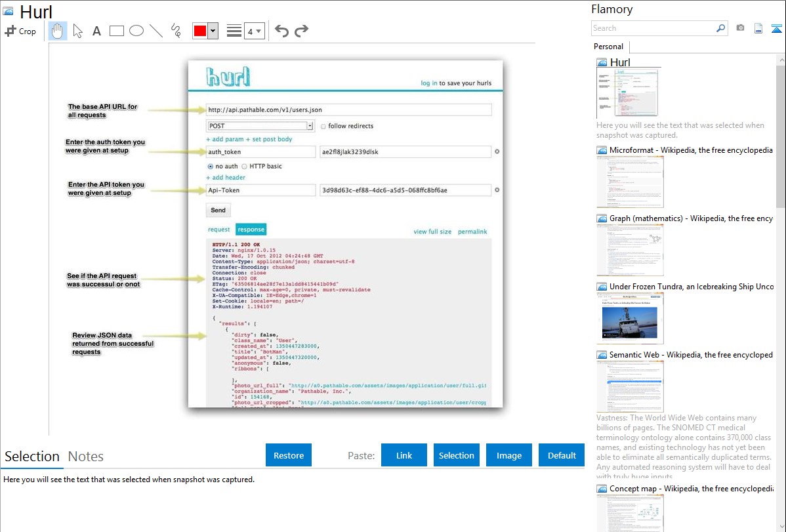Click the red color swatch
This screenshot has width=786, height=532.
200,31
